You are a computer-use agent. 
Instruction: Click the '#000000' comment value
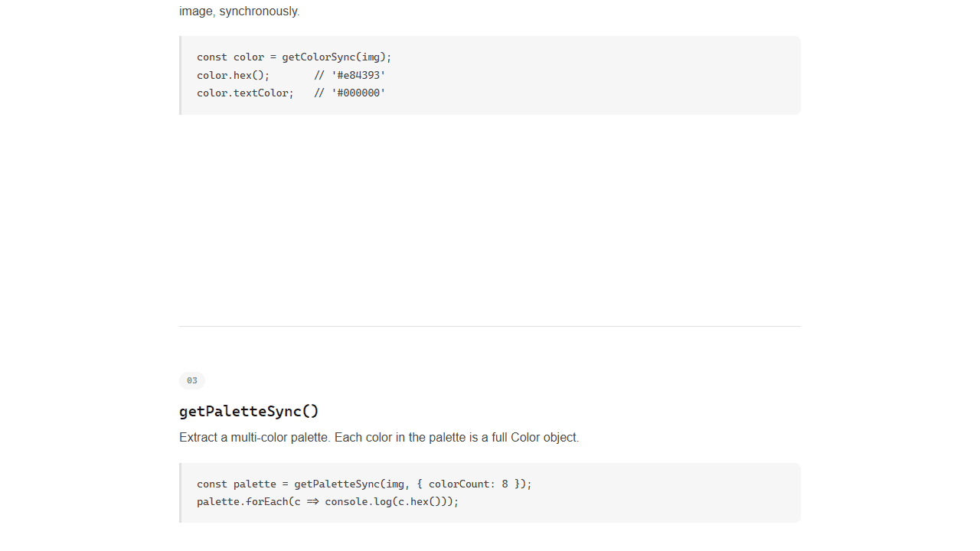(358, 93)
